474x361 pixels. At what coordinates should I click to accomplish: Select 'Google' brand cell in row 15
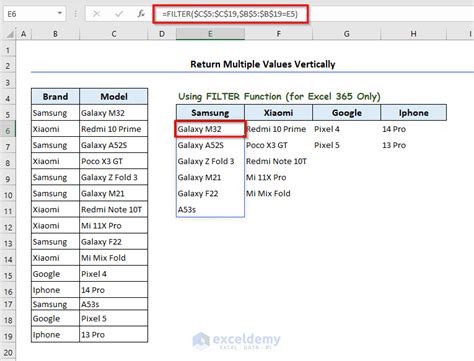tap(55, 274)
